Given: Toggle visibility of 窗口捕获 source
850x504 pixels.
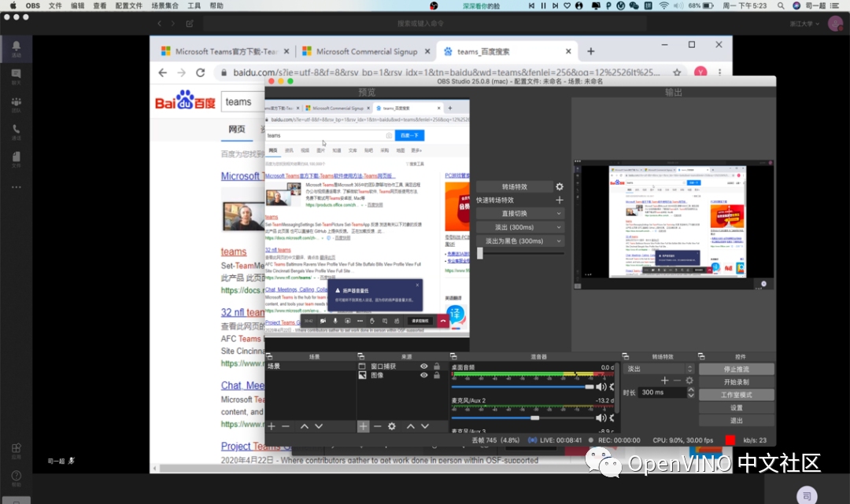Looking at the screenshot, I should (424, 366).
